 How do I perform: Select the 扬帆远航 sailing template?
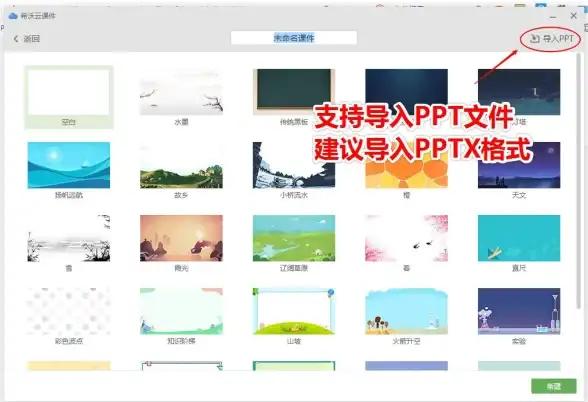[x=69, y=165]
